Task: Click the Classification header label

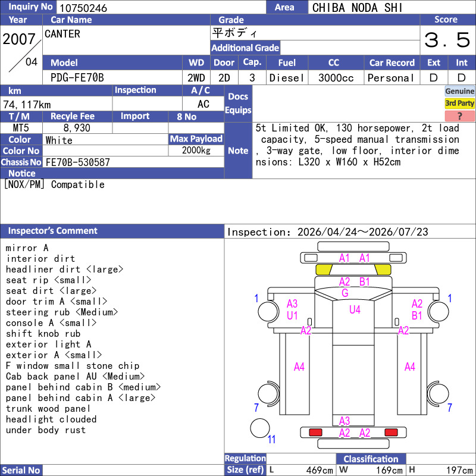Action: pos(371,459)
